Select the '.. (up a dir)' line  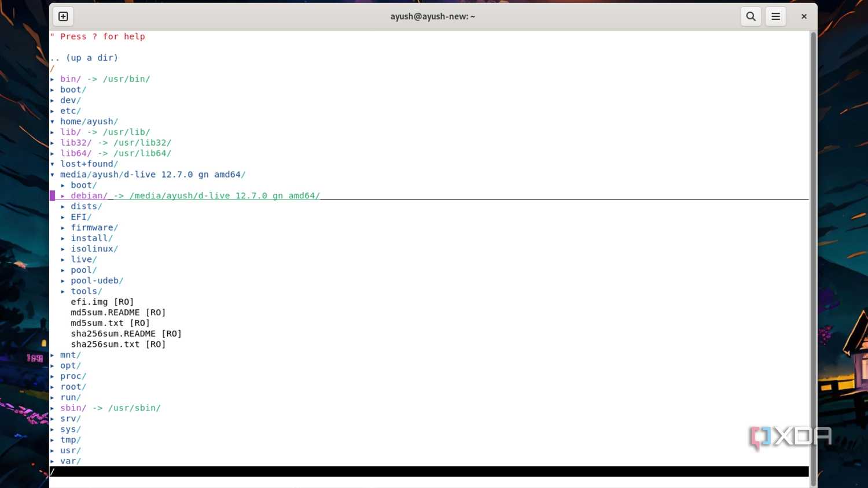pos(84,58)
